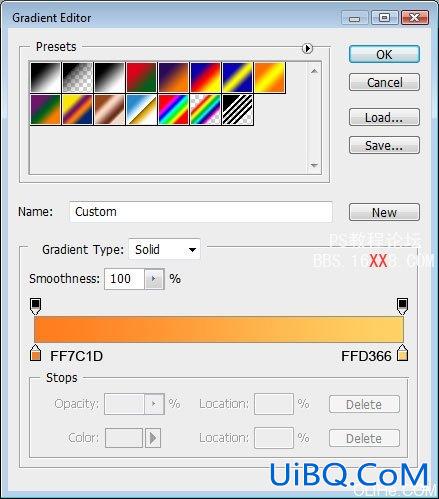Pick the transparent stripes gradient preset

pyautogui.click(x=237, y=109)
